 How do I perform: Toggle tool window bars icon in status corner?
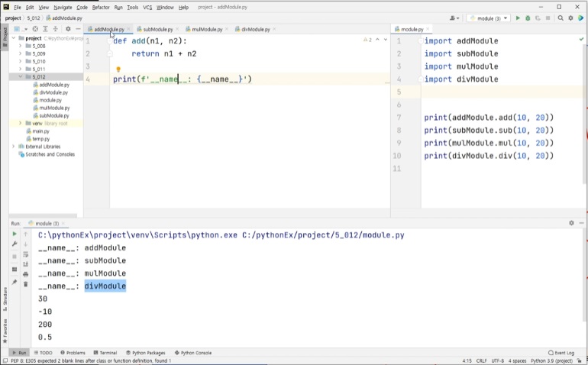tap(5, 361)
